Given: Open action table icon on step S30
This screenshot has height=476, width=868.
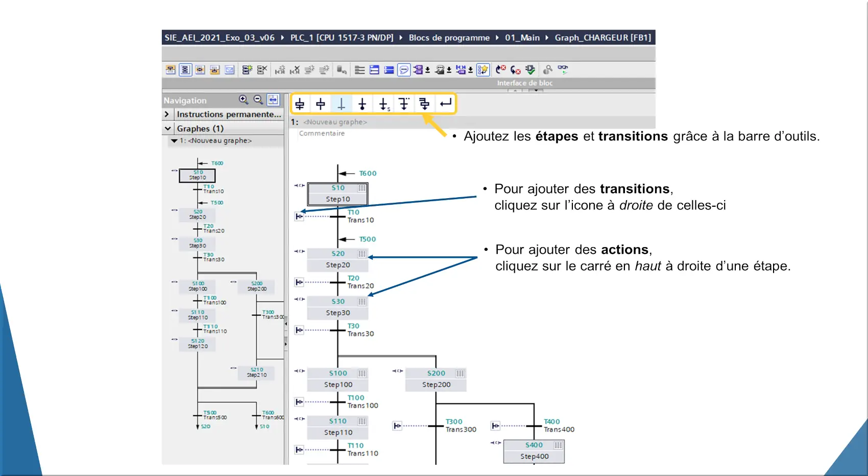Looking at the screenshot, I should pos(362,302).
